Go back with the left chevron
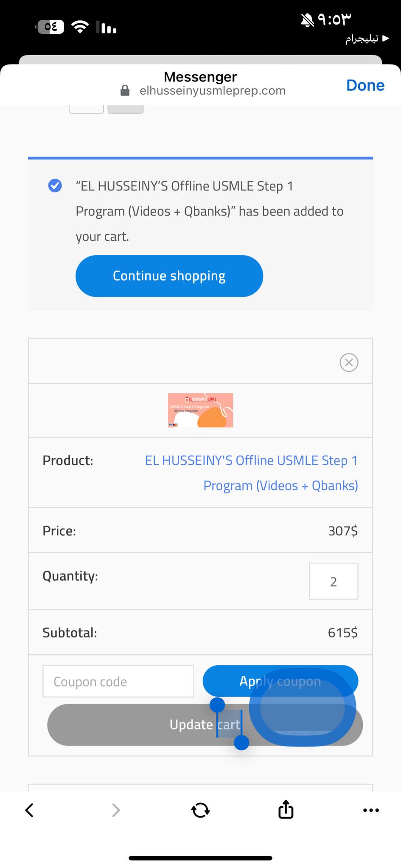 (29, 810)
